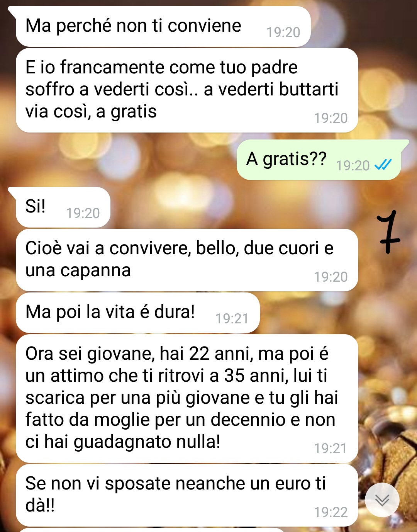The height and width of the screenshot is (532, 417).
Task: Select the "Ma perché non ti conviene" message
Action: (163, 27)
